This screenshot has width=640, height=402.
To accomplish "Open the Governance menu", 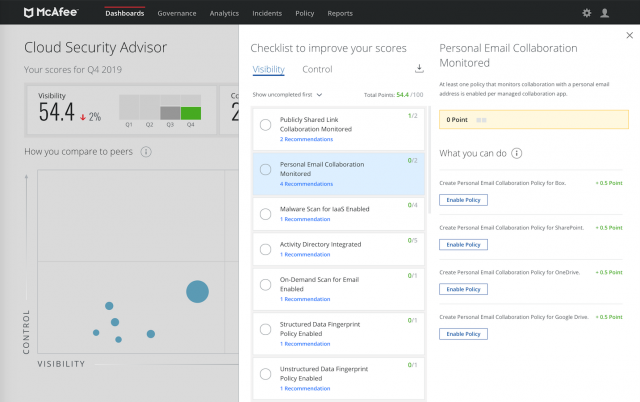I will pos(177,13).
